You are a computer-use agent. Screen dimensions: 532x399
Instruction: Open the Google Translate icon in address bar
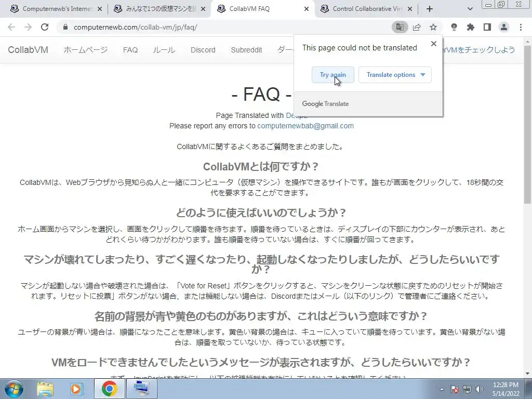click(x=400, y=27)
